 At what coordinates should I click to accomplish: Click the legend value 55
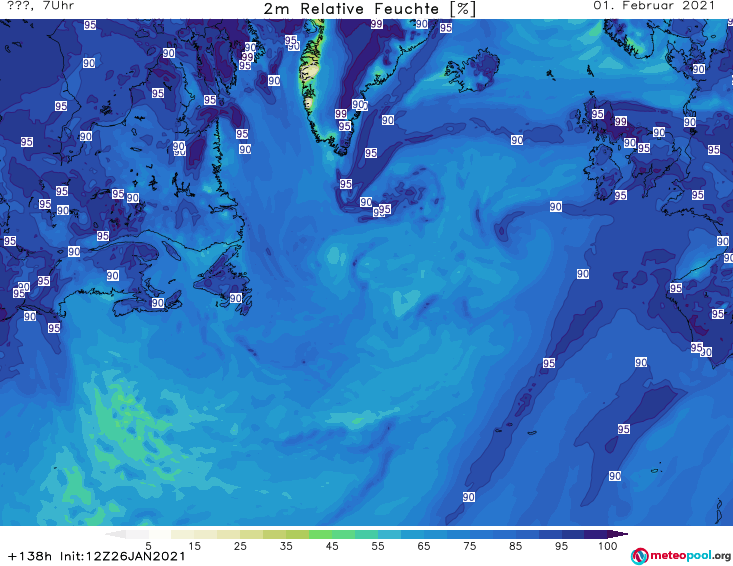(x=378, y=546)
